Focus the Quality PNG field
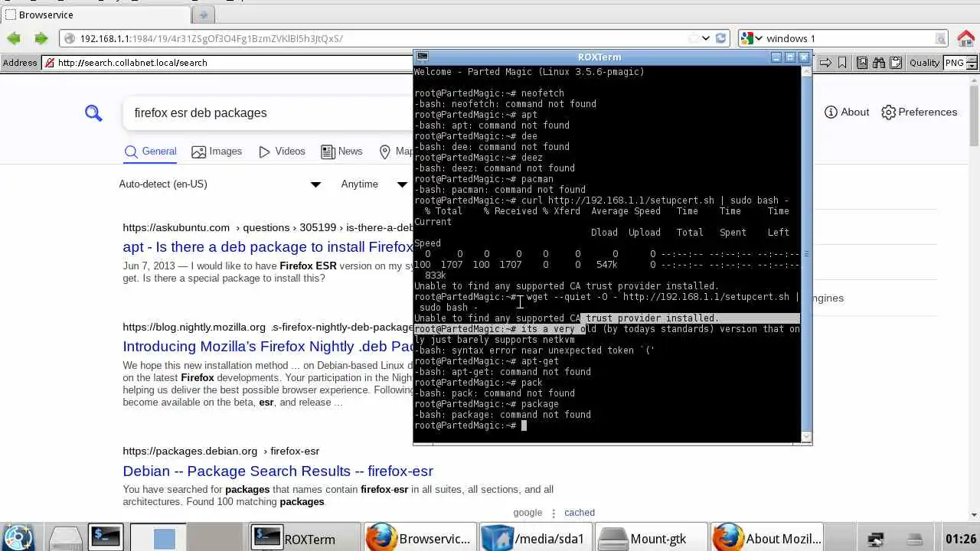 click(x=954, y=63)
